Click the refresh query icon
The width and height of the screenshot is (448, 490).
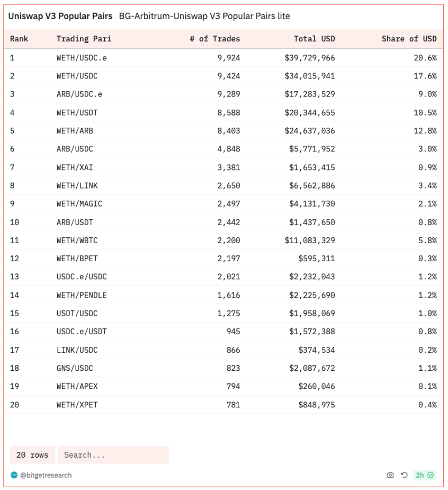[404, 475]
